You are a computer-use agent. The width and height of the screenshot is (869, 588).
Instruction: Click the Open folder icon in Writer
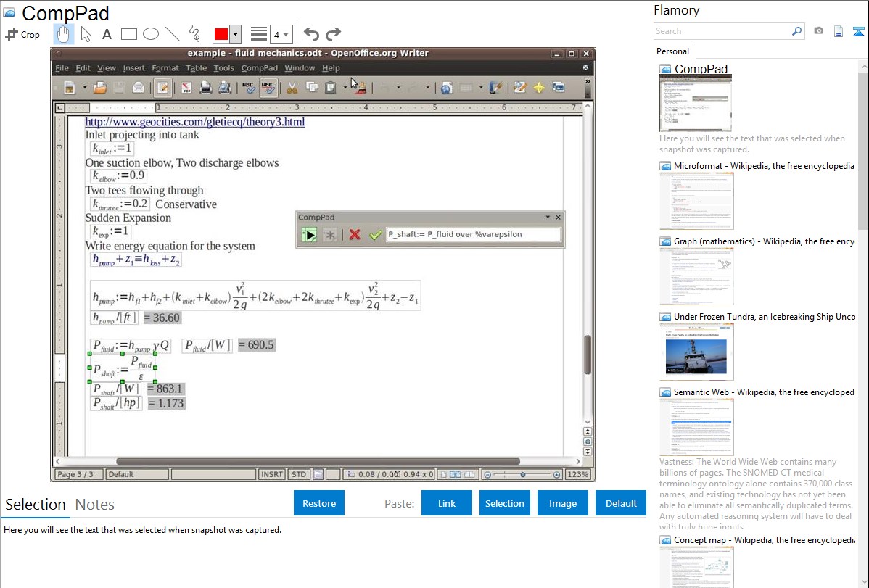(x=100, y=88)
